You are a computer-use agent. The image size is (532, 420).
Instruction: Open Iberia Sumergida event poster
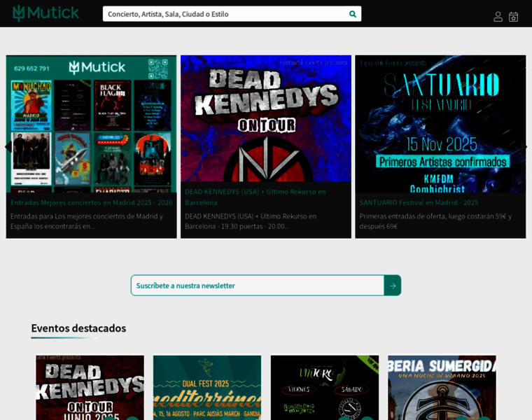pos(442,388)
